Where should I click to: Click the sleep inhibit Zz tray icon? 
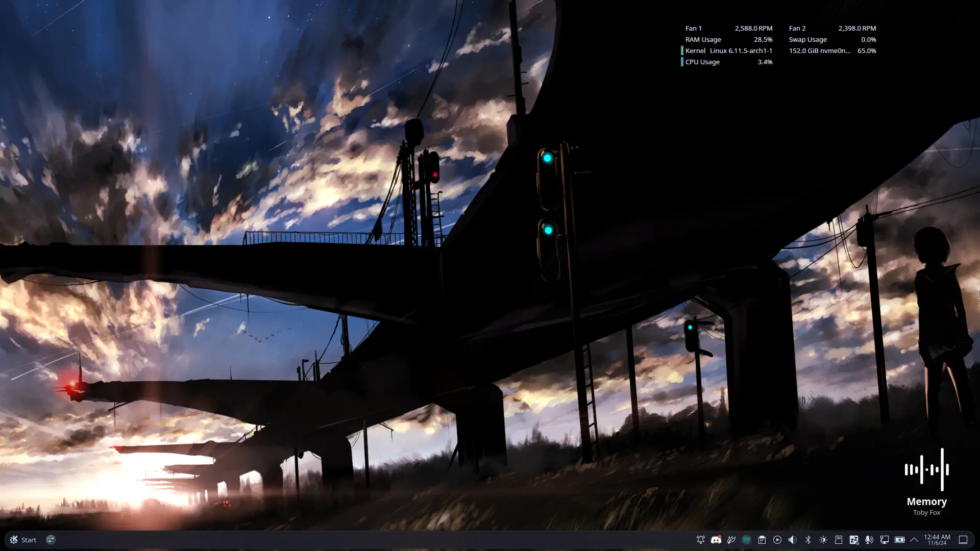pos(854,540)
